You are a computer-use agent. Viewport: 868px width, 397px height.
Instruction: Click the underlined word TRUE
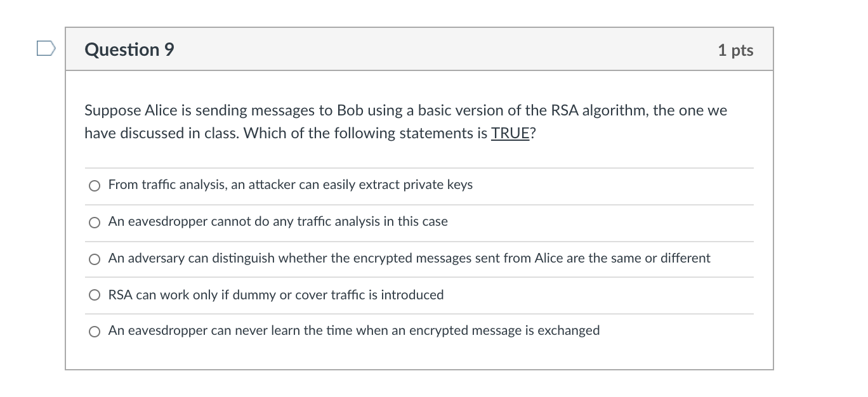tap(511, 133)
